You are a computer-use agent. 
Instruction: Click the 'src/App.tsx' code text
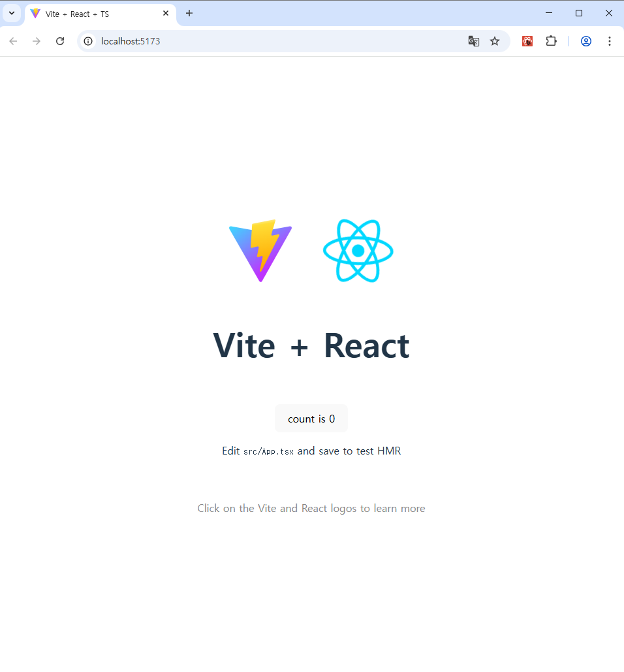(268, 451)
